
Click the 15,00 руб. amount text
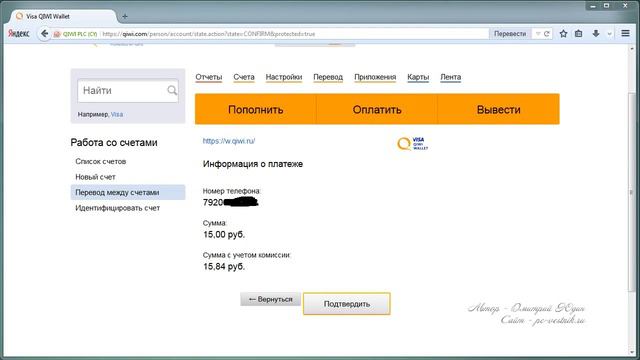click(224, 234)
